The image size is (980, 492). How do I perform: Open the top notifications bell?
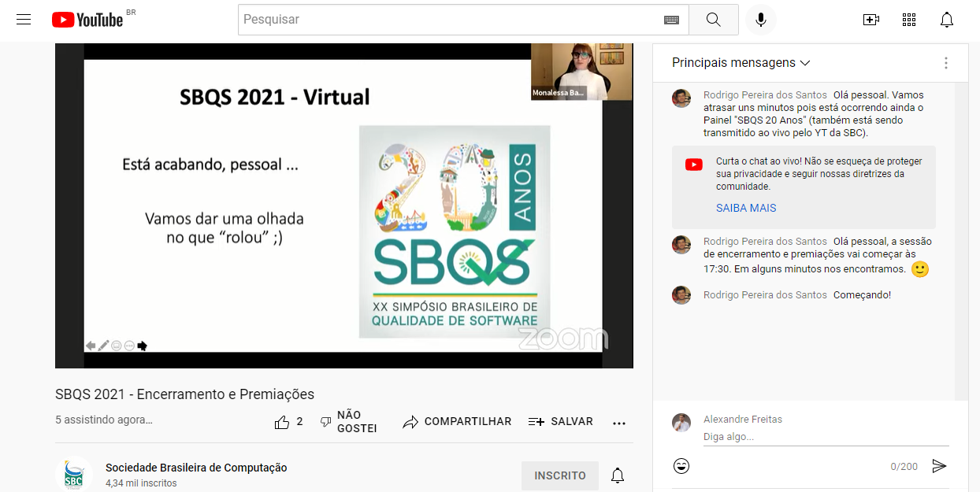947,20
